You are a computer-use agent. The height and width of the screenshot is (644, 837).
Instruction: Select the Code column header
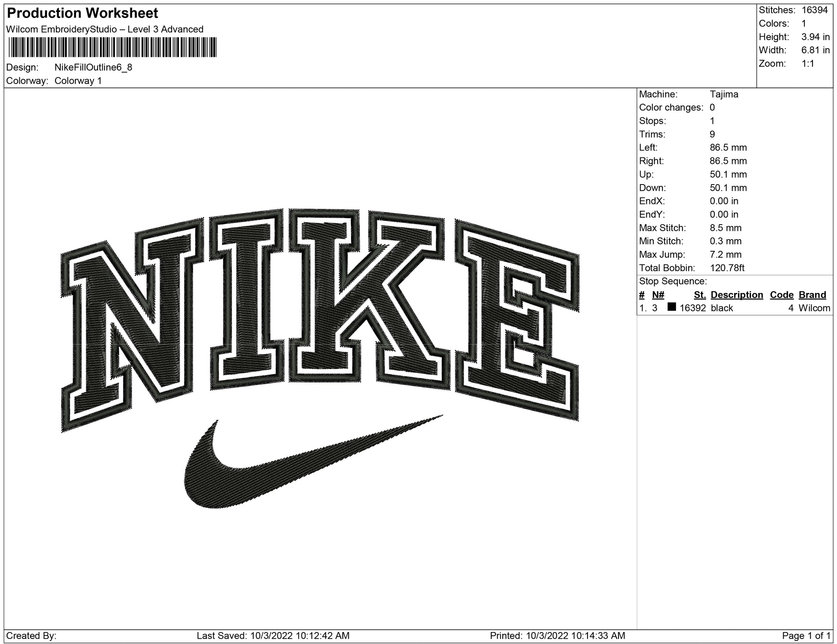point(782,295)
